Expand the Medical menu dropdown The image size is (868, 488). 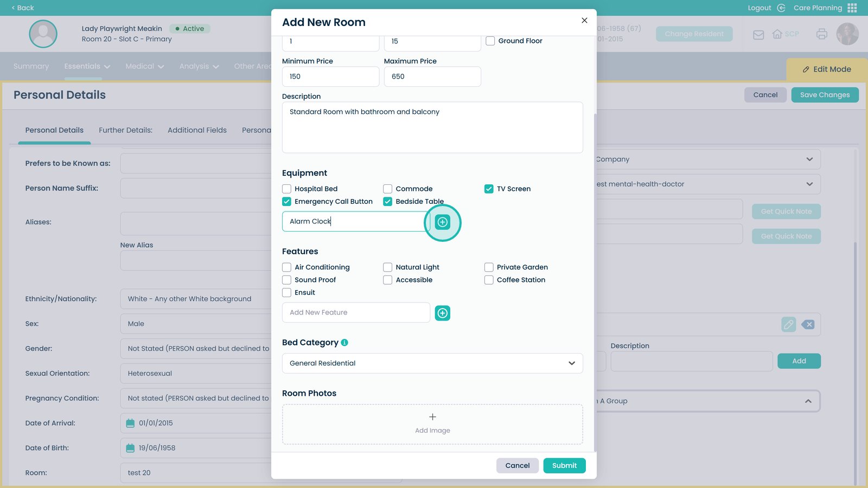(x=144, y=67)
